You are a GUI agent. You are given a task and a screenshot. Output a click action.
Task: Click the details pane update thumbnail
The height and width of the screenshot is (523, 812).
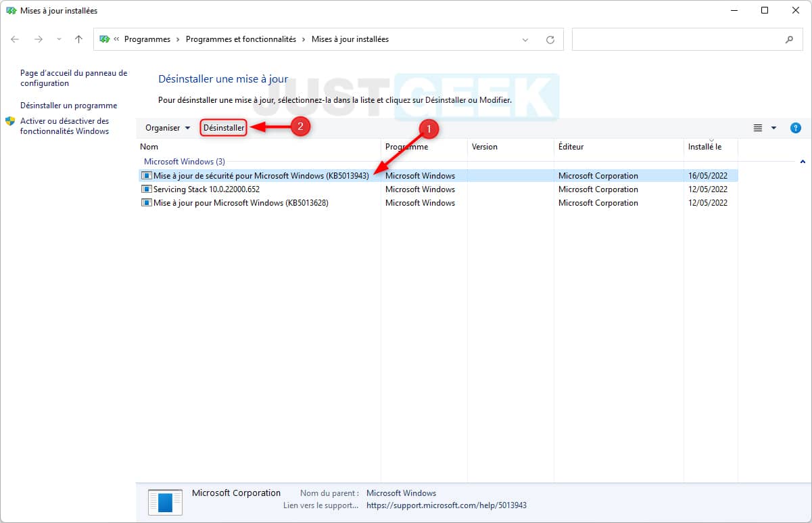pyautogui.click(x=165, y=502)
